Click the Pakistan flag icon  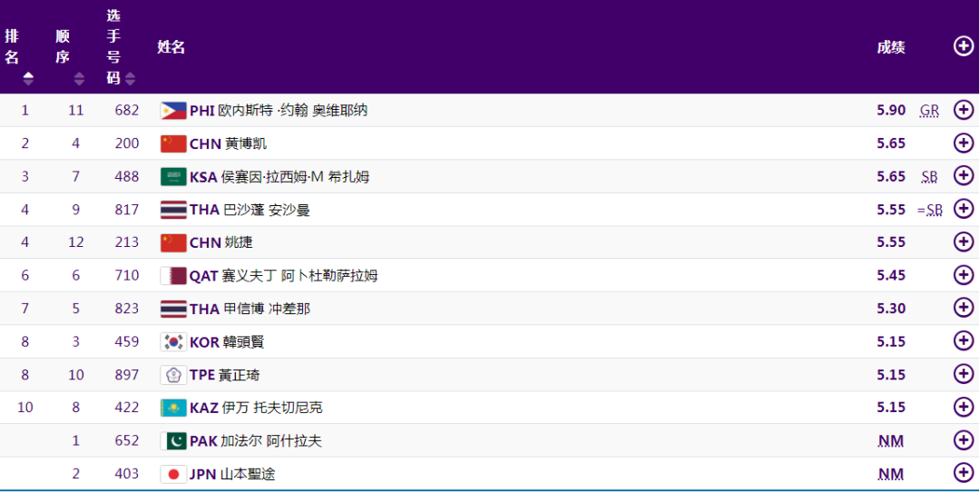tap(173, 441)
